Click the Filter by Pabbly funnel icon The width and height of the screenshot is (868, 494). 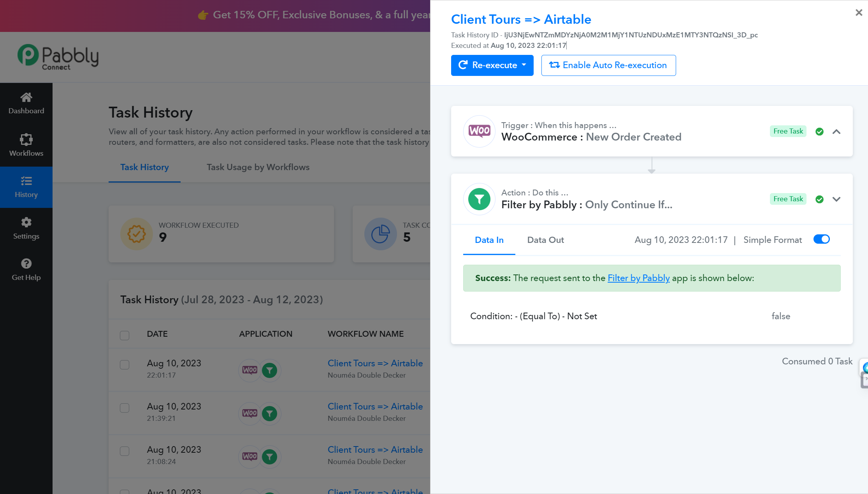[479, 199]
